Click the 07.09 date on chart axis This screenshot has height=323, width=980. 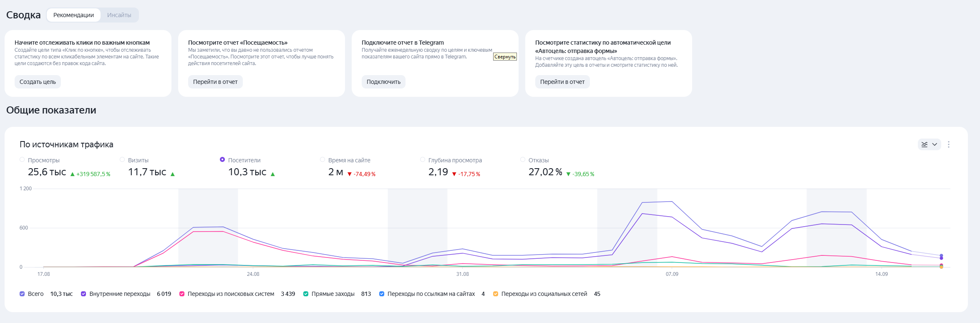click(672, 274)
